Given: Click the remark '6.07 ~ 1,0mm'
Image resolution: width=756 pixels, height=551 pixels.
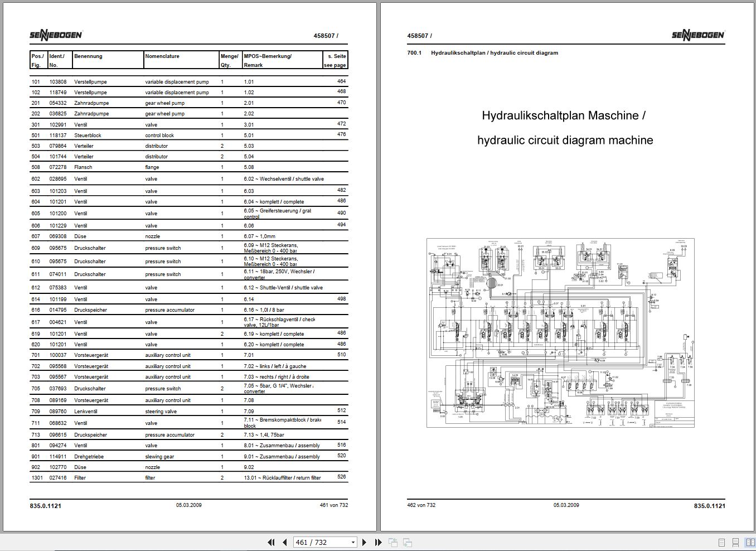Looking at the screenshot, I should pos(259,236).
